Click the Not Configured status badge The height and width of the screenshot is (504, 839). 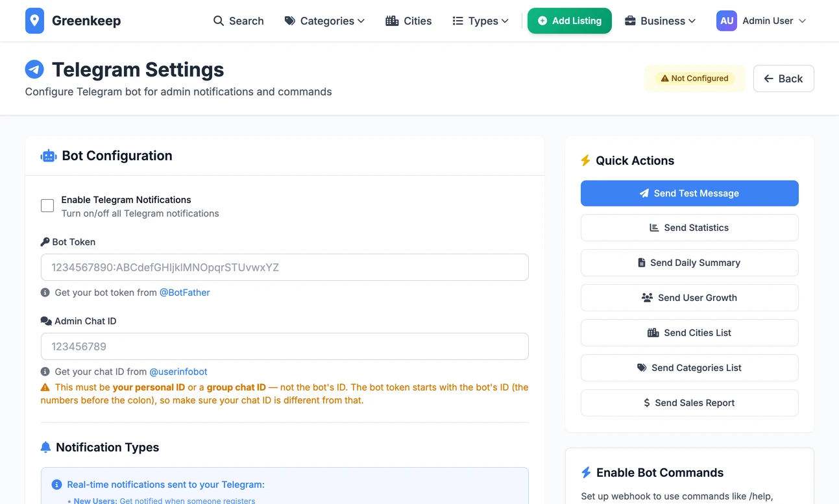(x=694, y=78)
